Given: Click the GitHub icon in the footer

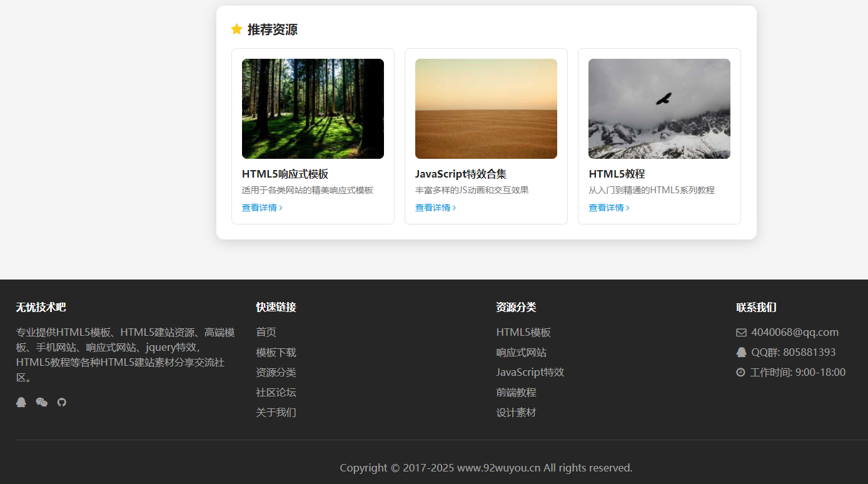Looking at the screenshot, I should click(61, 402).
